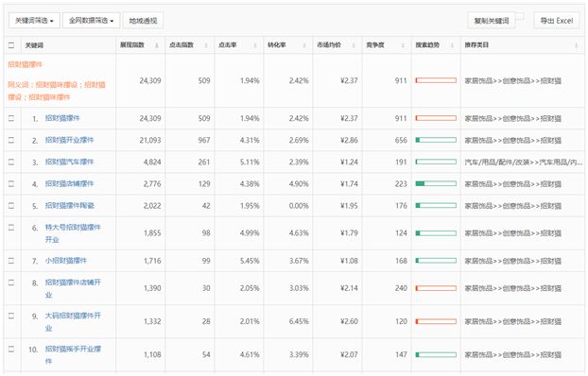Click the ¥1.08 market price cell

pos(349,261)
